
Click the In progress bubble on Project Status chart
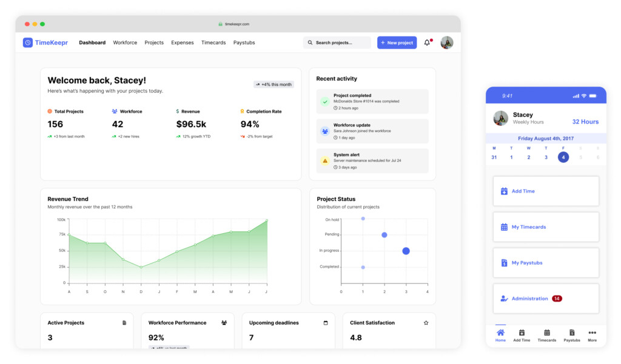pos(406,251)
